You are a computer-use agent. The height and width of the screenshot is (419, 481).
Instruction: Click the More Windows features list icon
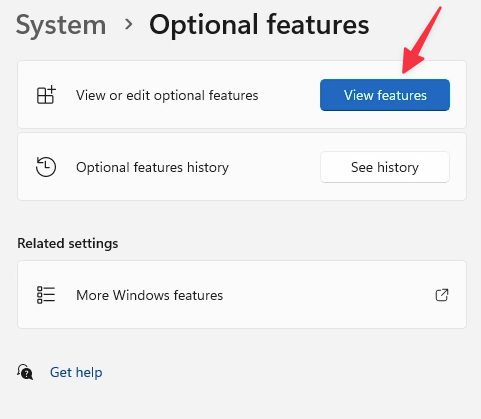point(46,295)
